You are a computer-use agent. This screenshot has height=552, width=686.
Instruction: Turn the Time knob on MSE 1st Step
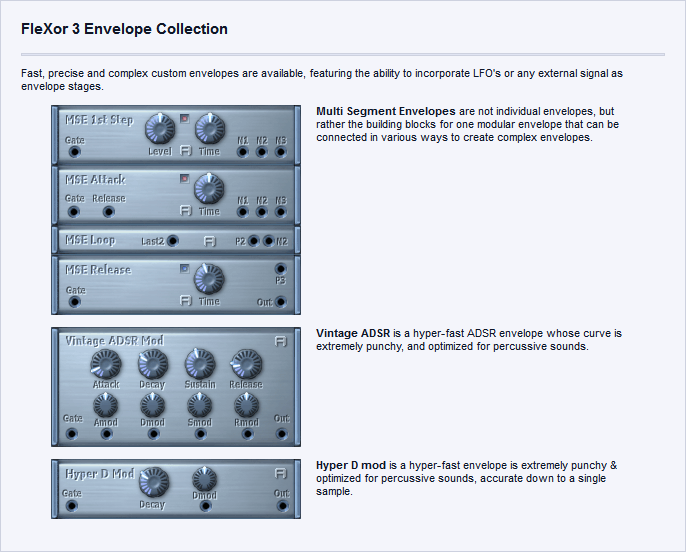coord(210,129)
